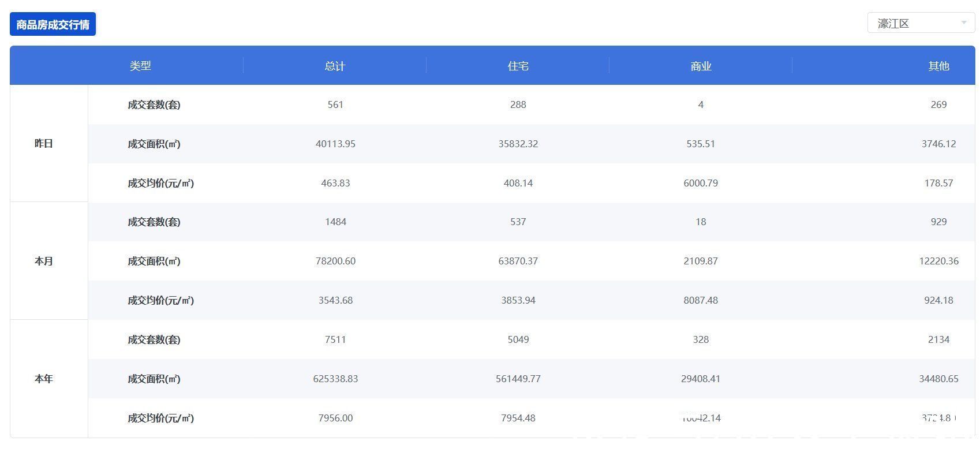The image size is (980, 452).
Task: Click the cell showing 3853.94
Action: 518,300
